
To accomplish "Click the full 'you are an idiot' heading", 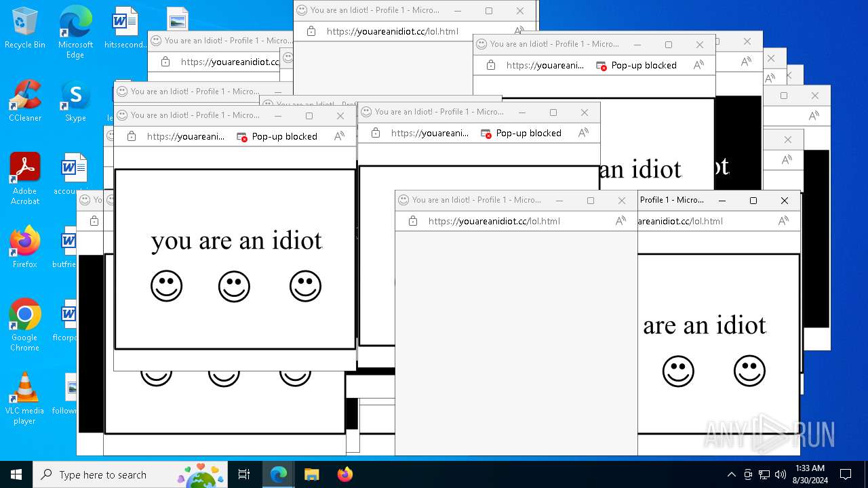I will coord(237,241).
